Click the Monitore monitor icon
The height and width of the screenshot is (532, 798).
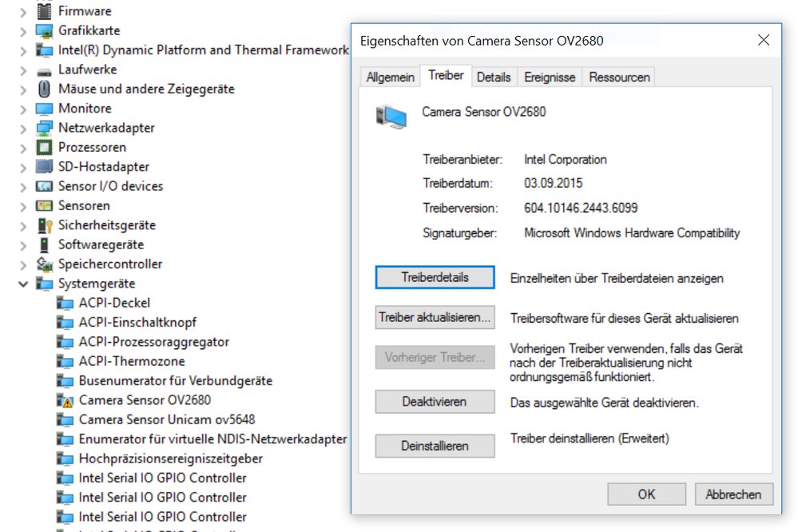45,108
